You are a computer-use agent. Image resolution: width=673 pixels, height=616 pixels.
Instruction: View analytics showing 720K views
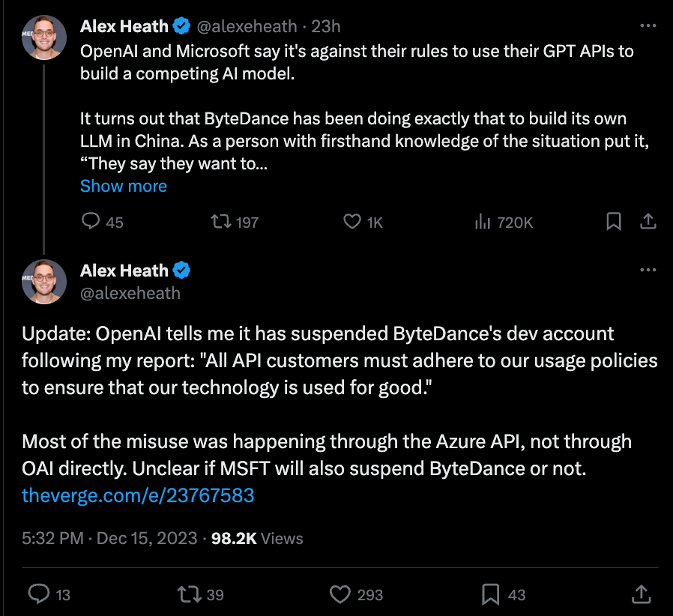coord(483,222)
